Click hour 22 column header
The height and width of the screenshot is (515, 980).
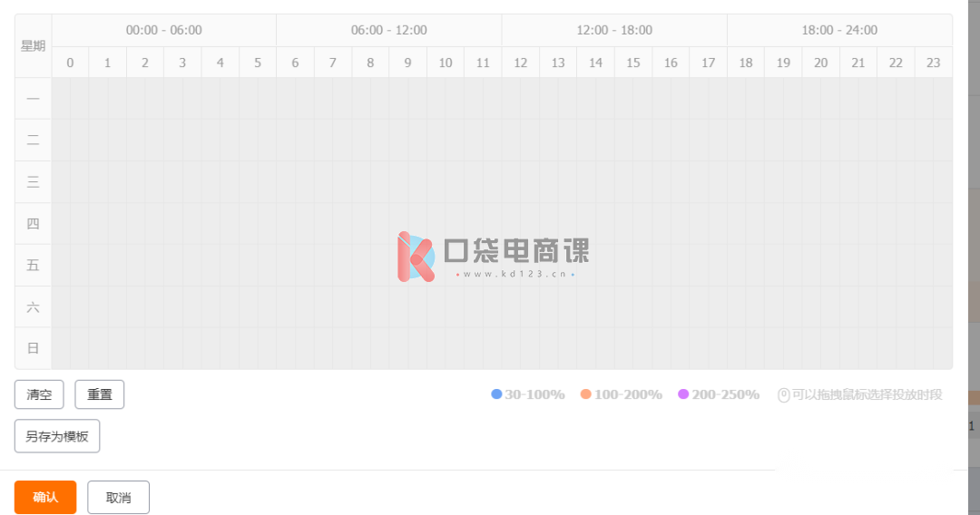tap(896, 63)
